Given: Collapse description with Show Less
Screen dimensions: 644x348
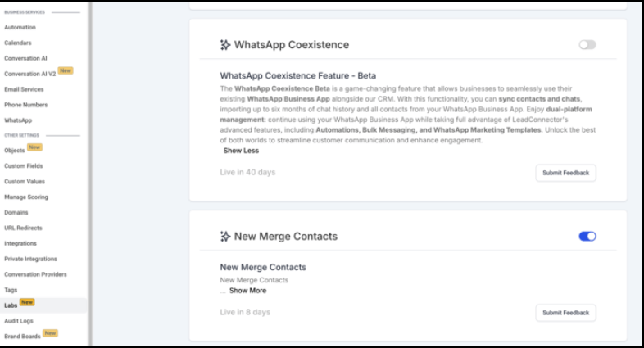Looking at the screenshot, I should click(x=241, y=151).
